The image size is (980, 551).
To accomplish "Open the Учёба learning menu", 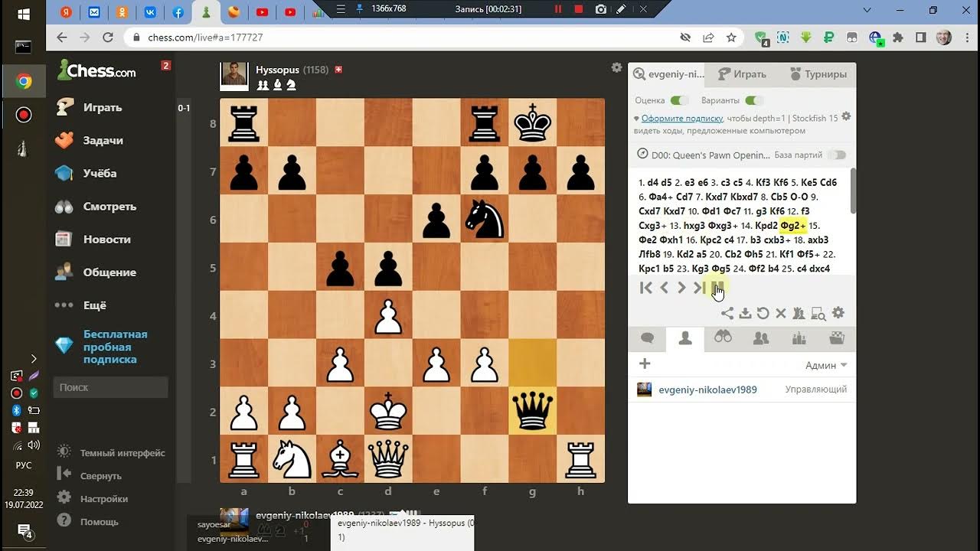I will click(100, 173).
